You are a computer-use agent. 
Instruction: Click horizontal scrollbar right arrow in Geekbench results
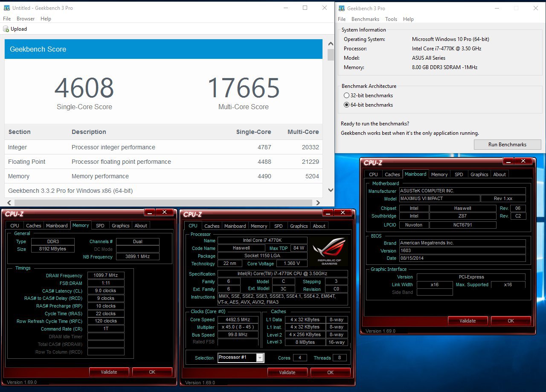[318, 203]
